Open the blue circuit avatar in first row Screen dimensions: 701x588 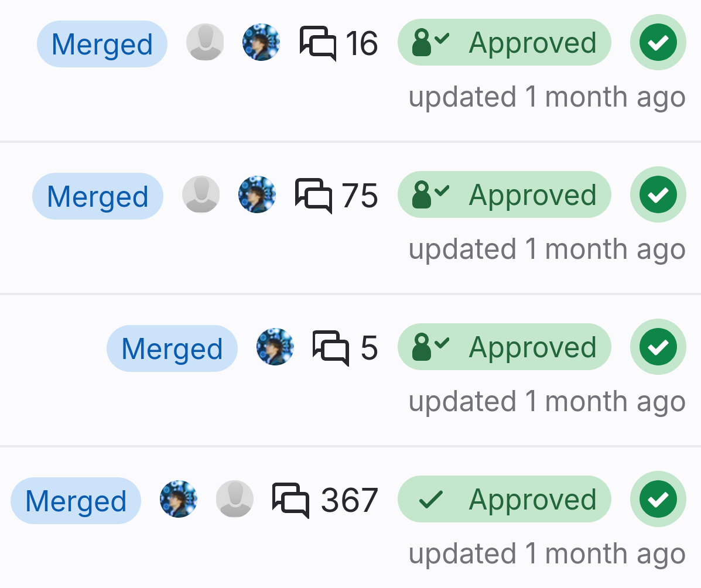click(261, 42)
